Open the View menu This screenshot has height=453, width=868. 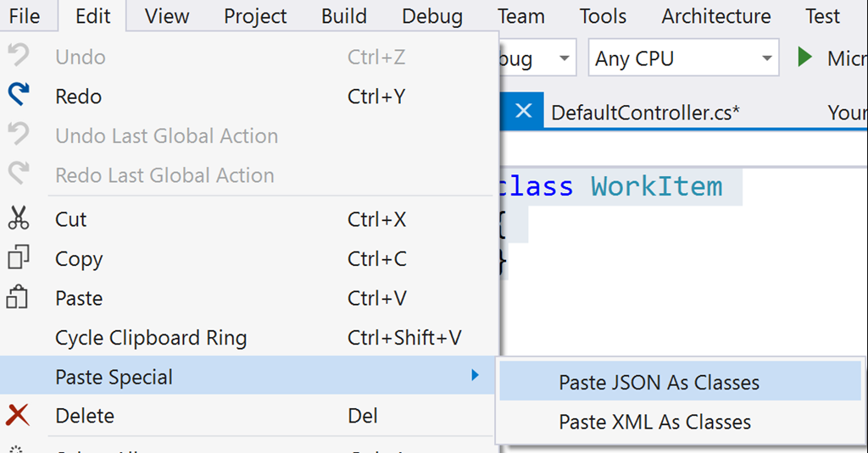pos(166,16)
